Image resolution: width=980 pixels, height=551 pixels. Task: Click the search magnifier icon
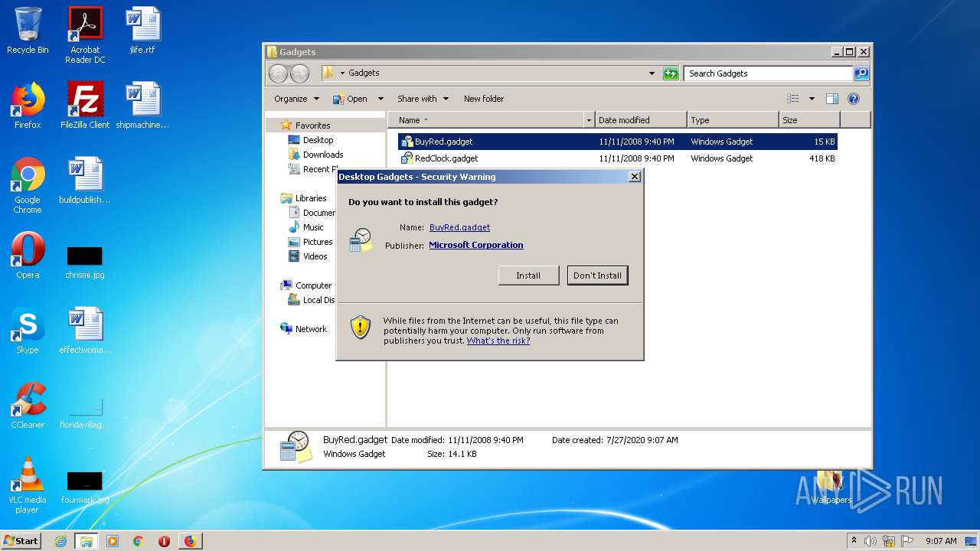tap(861, 73)
